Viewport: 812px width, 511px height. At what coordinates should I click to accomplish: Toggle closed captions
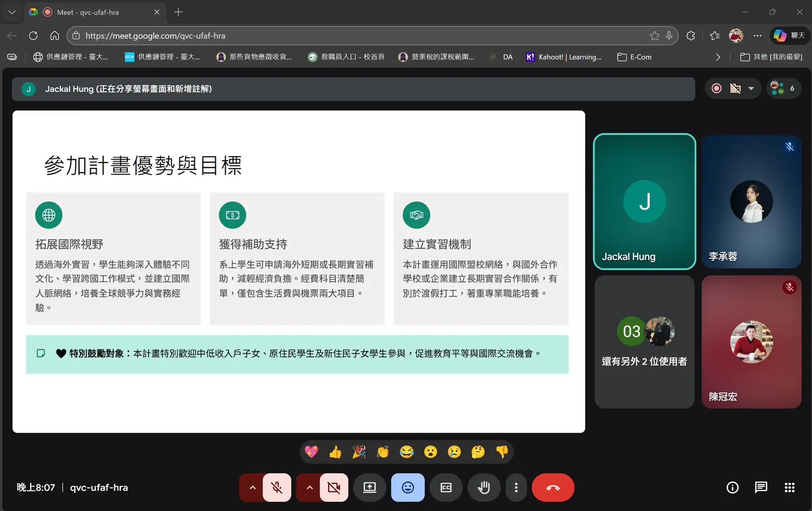(446, 487)
